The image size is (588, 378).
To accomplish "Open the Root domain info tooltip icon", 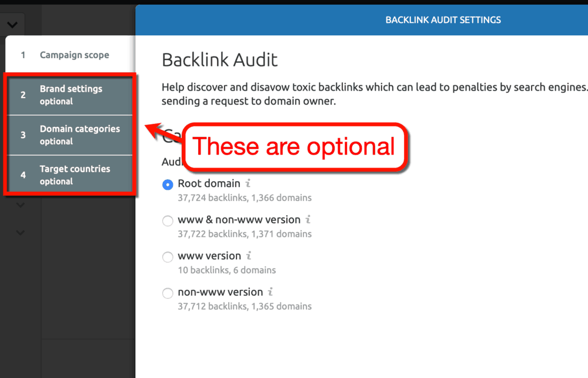I will 246,183.
